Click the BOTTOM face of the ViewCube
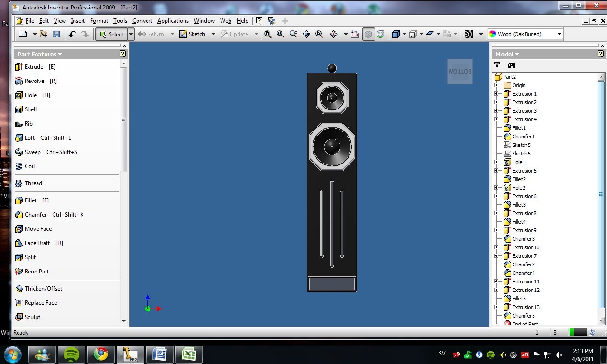The width and height of the screenshot is (607, 364). tap(460, 72)
